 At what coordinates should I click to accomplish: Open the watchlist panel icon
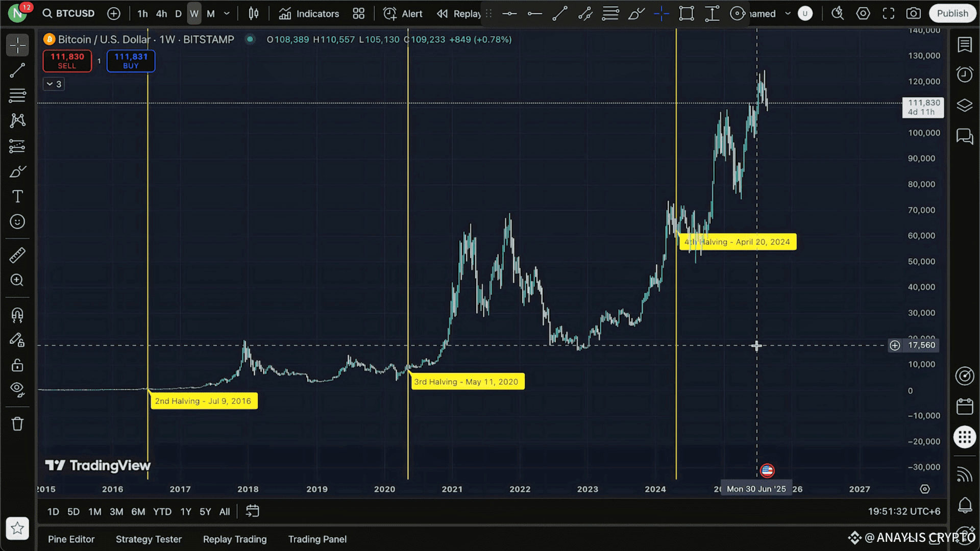(965, 45)
